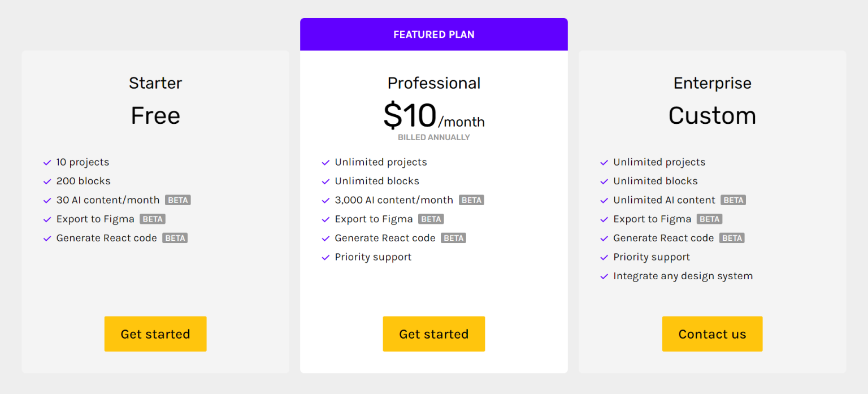Click checkmark beside Enterprise's Unlimited blocks

point(604,181)
